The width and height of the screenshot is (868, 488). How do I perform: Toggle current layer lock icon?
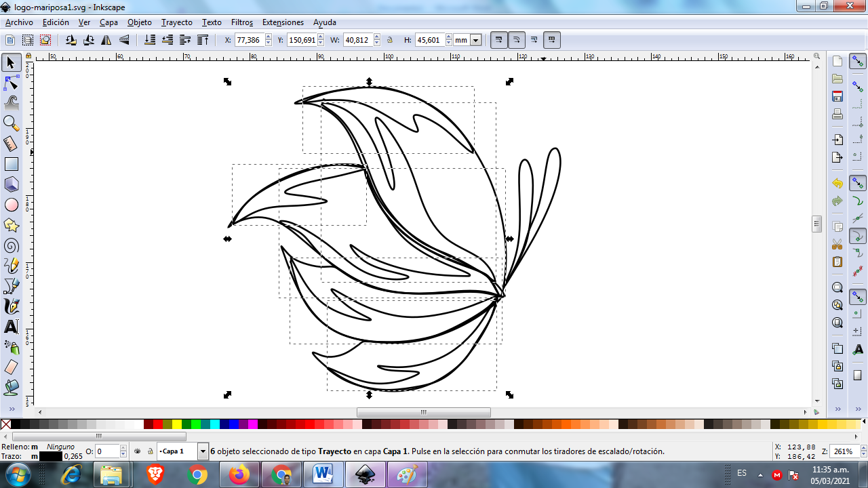click(x=150, y=451)
